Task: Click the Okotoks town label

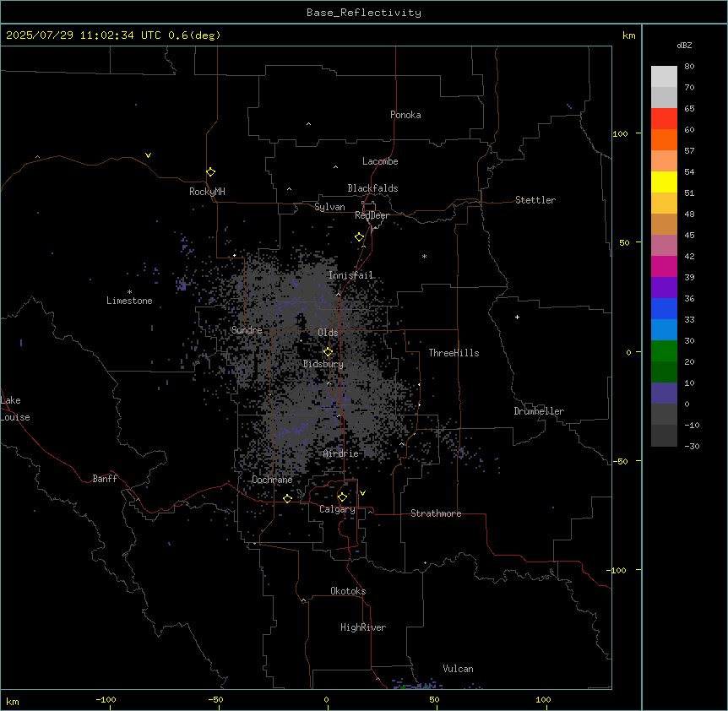Action: (x=348, y=591)
